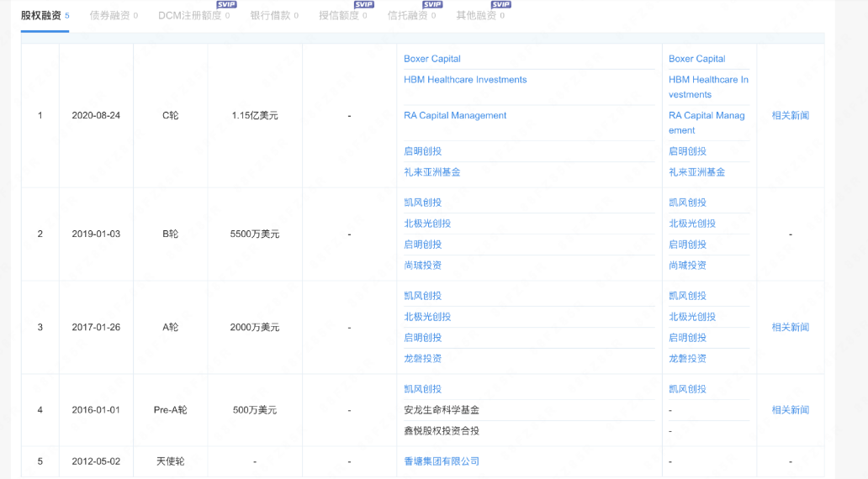The width and height of the screenshot is (868, 479).
Task: Open the wrapped RA Capital Management link
Action: click(707, 123)
